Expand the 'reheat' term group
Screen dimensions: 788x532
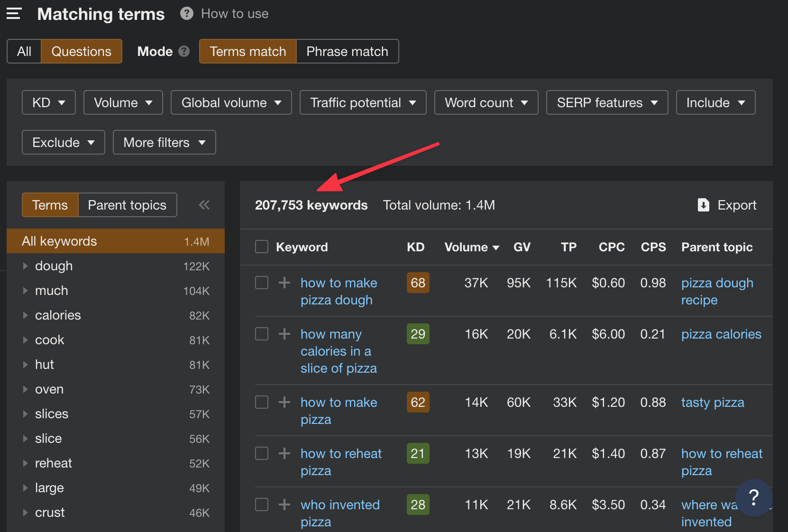(x=26, y=463)
